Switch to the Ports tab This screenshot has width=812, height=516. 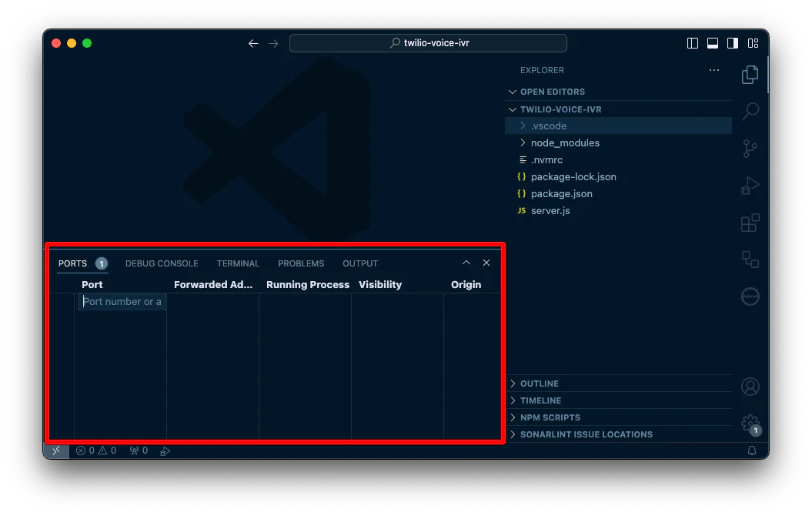(82, 263)
